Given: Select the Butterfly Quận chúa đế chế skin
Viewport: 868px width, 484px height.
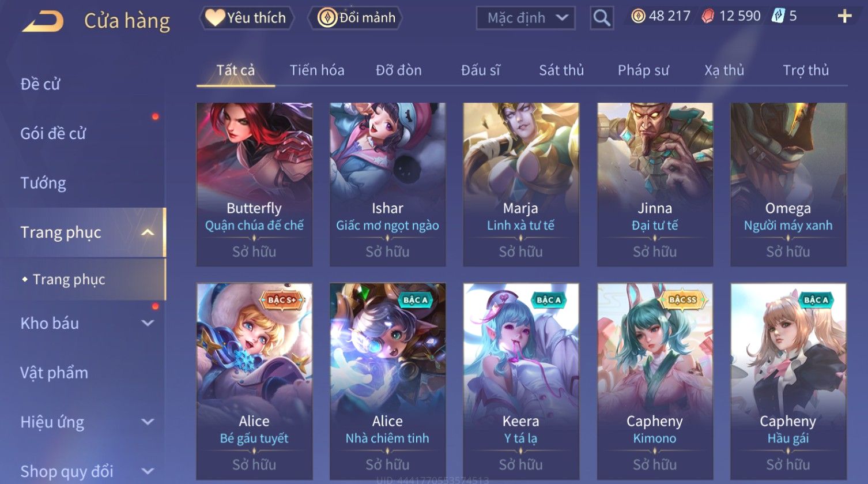Looking at the screenshot, I should point(254,185).
